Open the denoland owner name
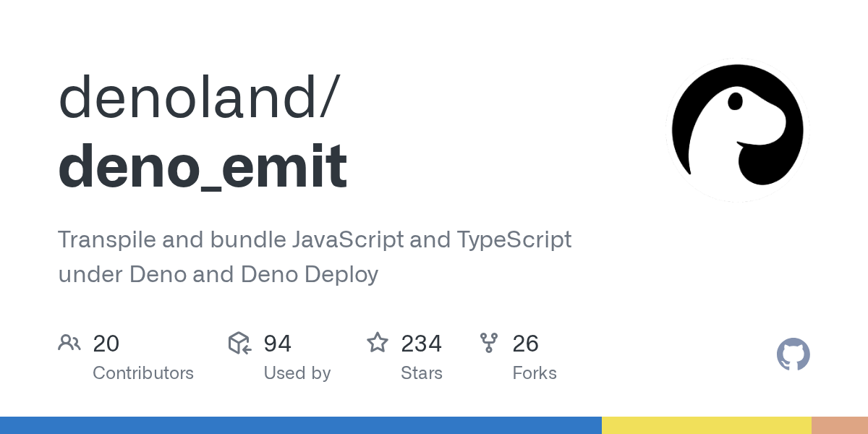 195,98
